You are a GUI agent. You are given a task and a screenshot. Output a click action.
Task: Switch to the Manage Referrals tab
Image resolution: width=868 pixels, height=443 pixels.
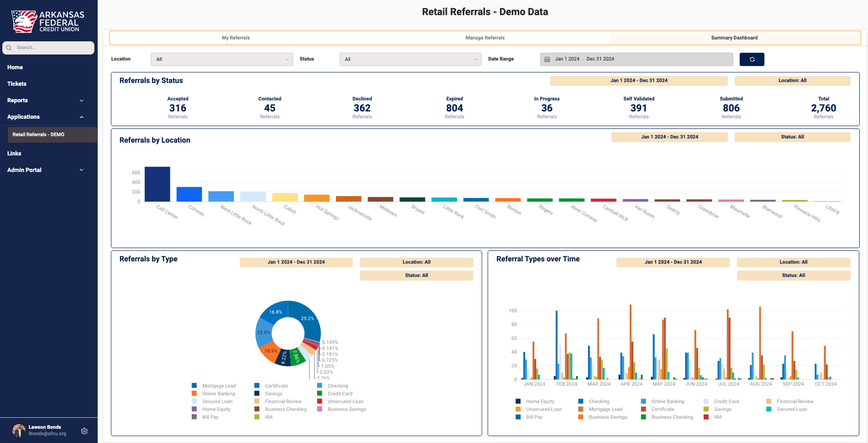tap(485, 38)
